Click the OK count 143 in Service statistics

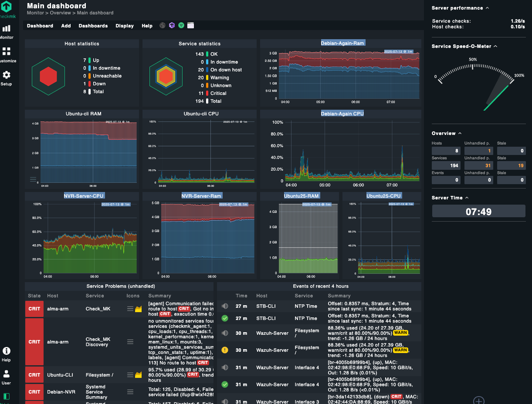coord(200,54)
